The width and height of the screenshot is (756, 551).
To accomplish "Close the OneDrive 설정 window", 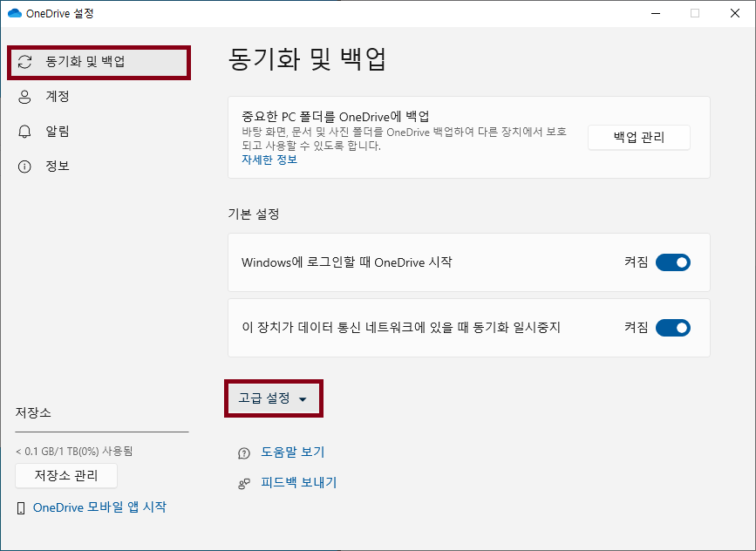I will click(x=735, y=13).
